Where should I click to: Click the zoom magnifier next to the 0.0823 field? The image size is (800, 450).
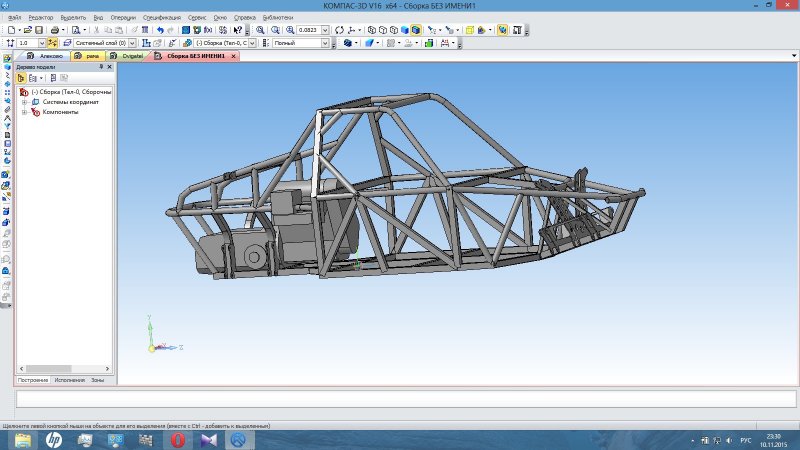click(x=290, y=30)
